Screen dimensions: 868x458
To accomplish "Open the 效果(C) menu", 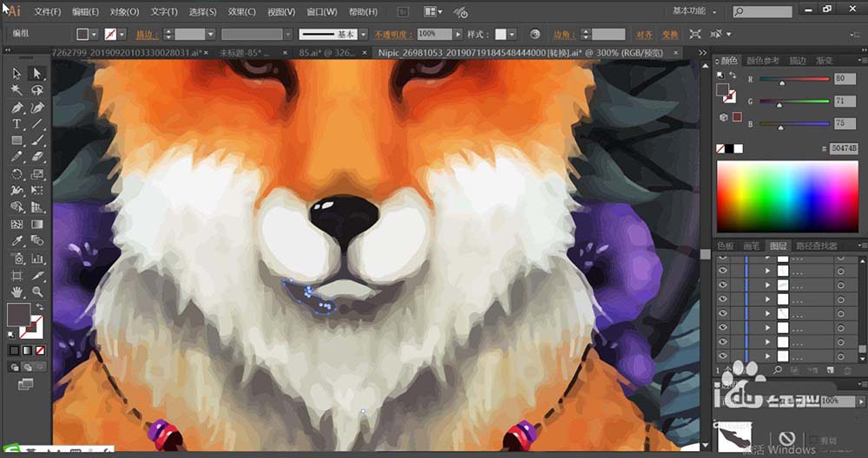I will (x=242, y=11).
